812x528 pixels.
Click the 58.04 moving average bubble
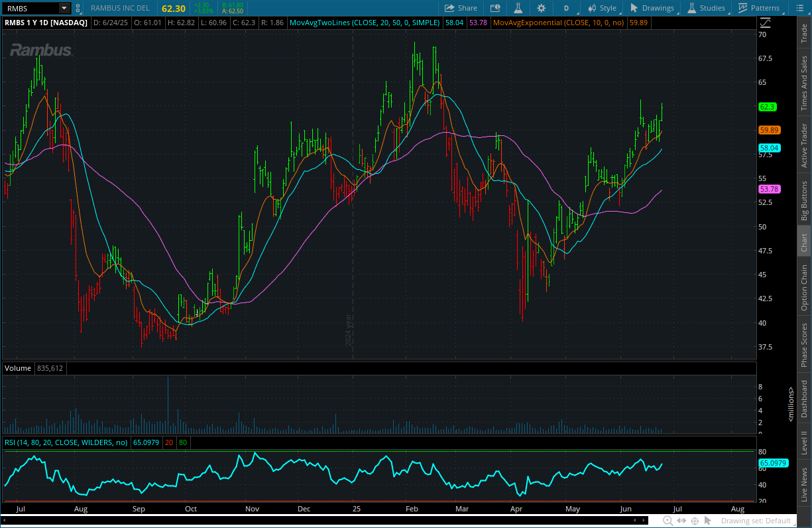(x=770, y=148)
